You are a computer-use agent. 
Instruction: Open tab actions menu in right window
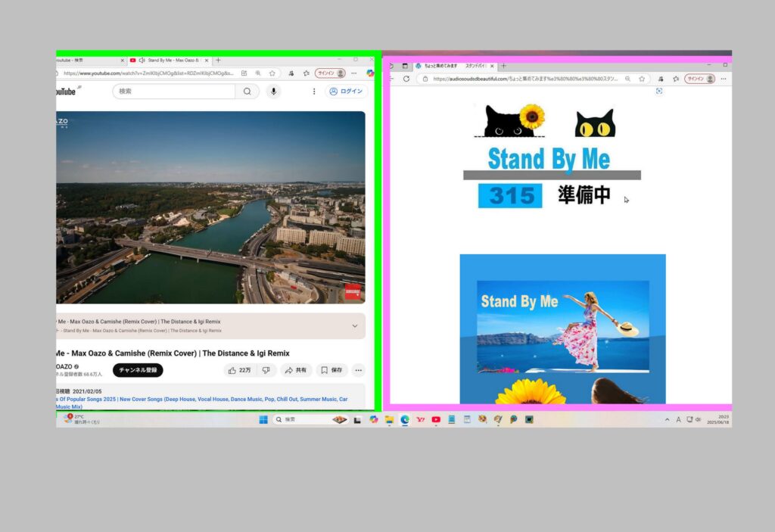tap(405, 66)
